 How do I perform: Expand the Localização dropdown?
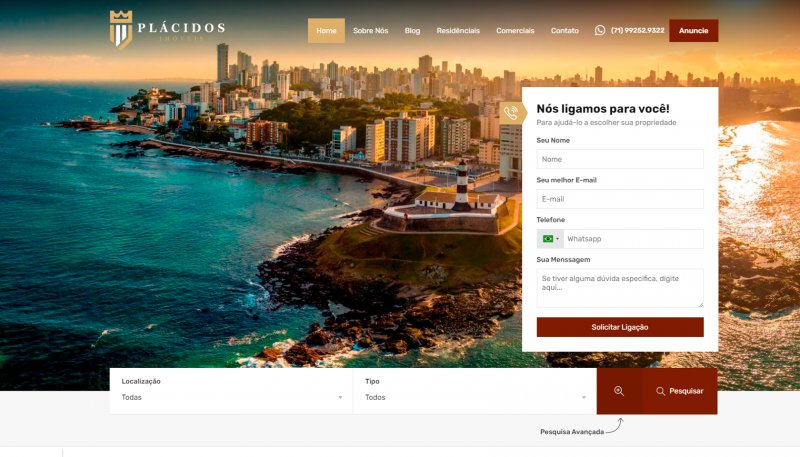pos(231,397)
